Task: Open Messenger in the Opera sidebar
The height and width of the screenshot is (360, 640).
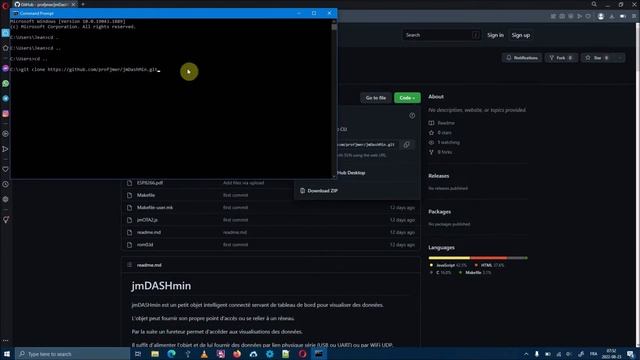Action: [5, 68]
